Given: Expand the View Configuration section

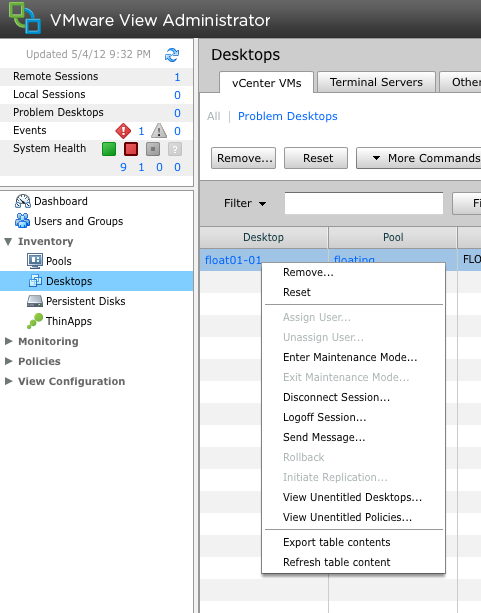Looking at the screenshot, I should [8, 381].
